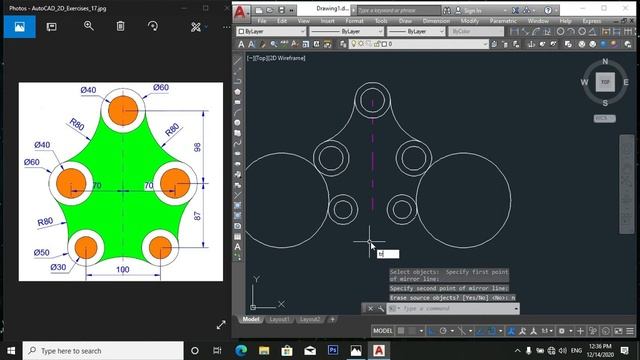Select the Table tool

coord(238,236)
